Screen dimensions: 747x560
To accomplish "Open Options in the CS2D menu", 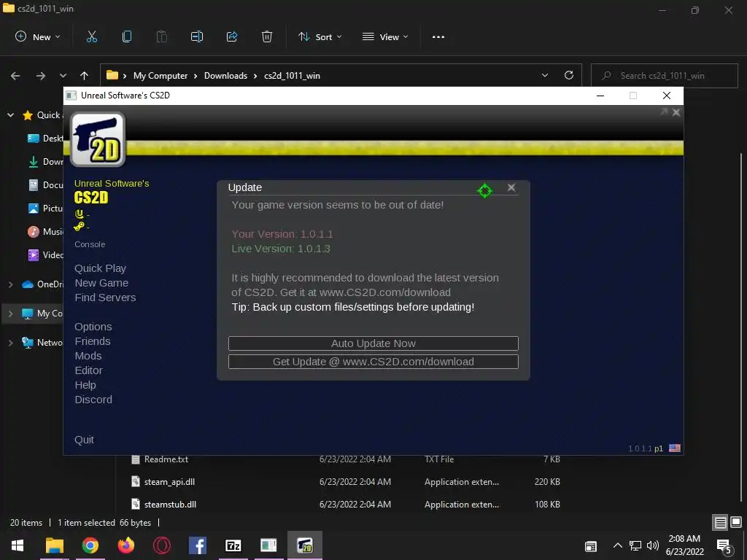I will click(93, 327).
